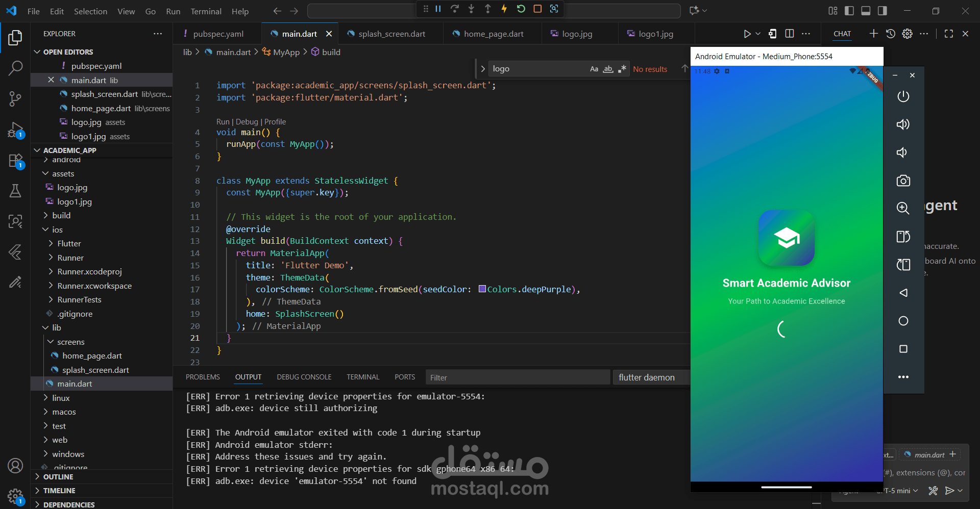
Task: Click the Run code lens above main()
Action: point(223,122)
